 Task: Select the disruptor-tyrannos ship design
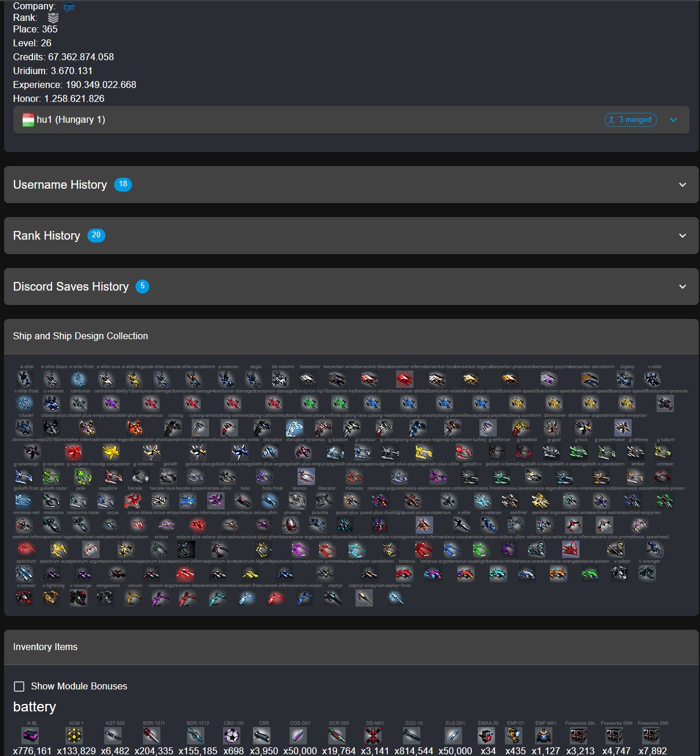coord(303,452)
